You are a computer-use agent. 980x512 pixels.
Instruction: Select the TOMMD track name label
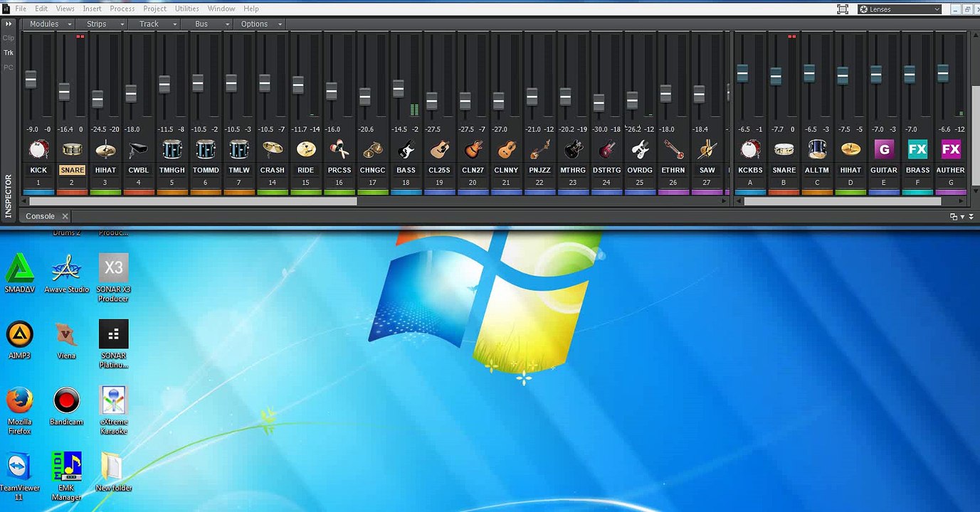pos(206,170)
